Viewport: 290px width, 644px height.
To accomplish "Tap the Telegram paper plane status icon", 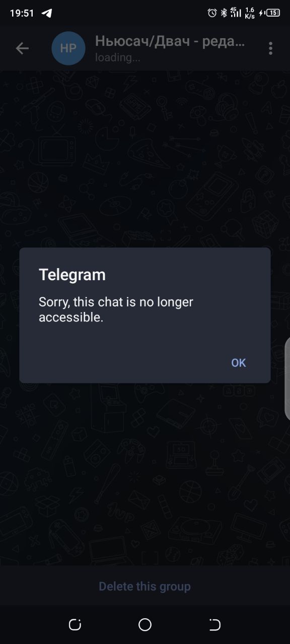I will [47, 13].
